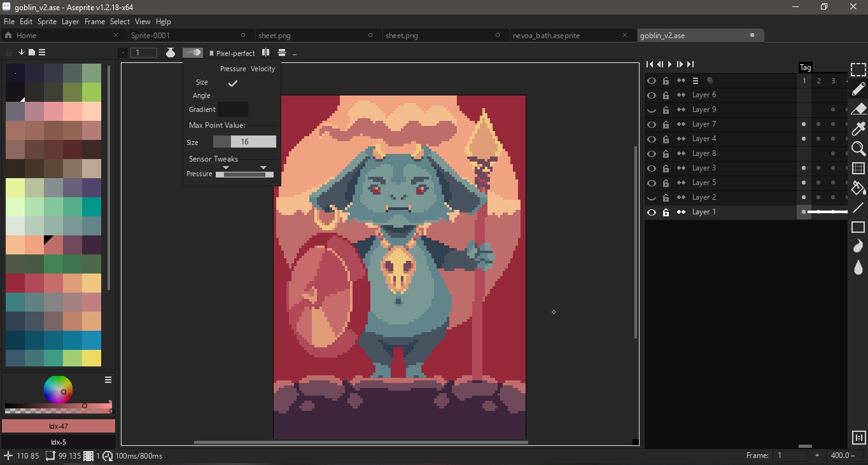Click the sprite size icon in status bar
Screen dimensions: 868x465
(51, 456)
